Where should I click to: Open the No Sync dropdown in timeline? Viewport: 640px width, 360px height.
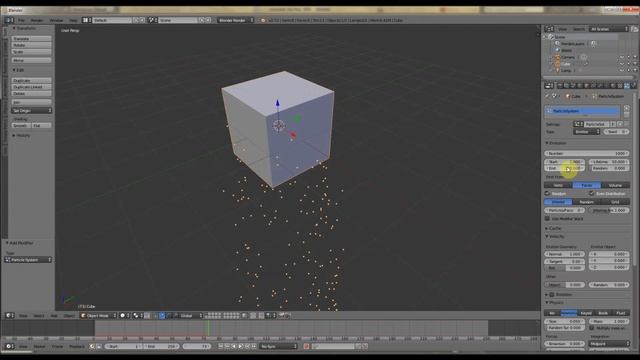[278, 346]
